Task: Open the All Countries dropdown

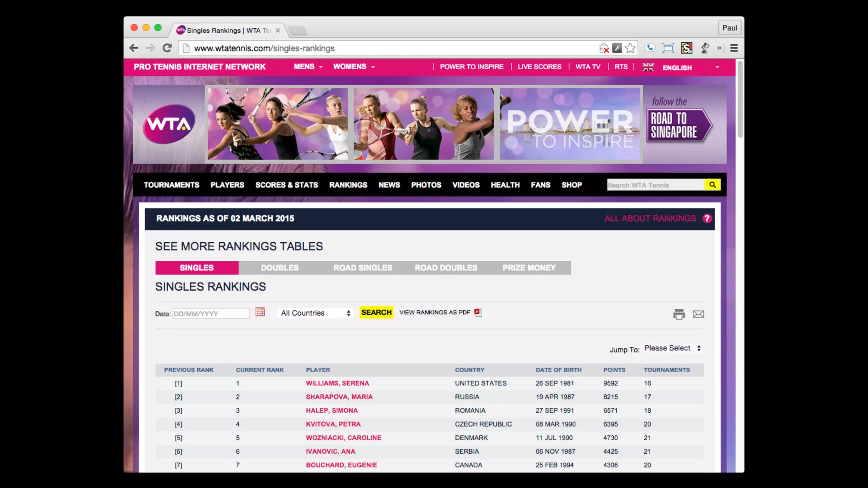Action: pos(315,313)
